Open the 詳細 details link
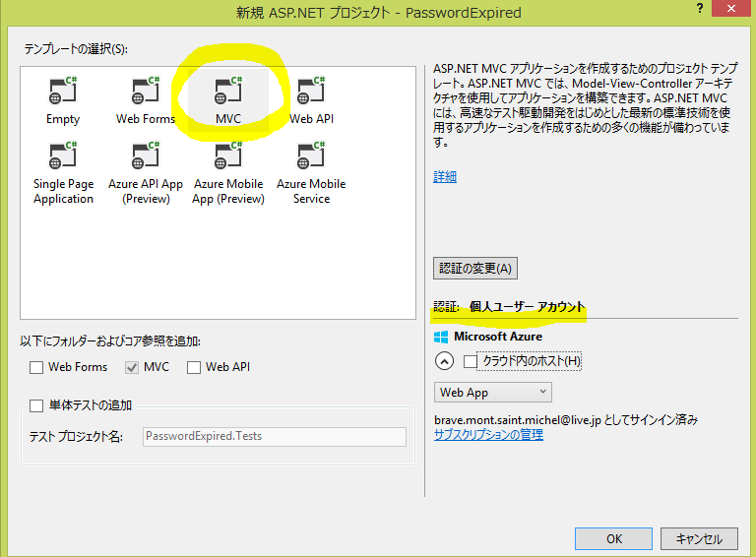This screenshot has height=557, width=756. tap(445, 177)
